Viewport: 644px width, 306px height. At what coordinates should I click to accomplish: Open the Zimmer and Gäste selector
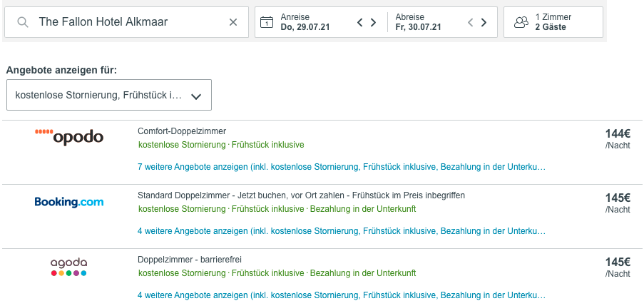tap(553, 22)
